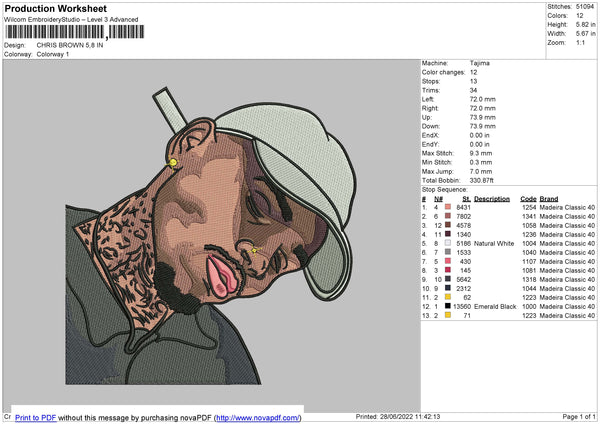Select the 'Color changes:' label
The image size is (600, 424).
(x=443, y=72)
